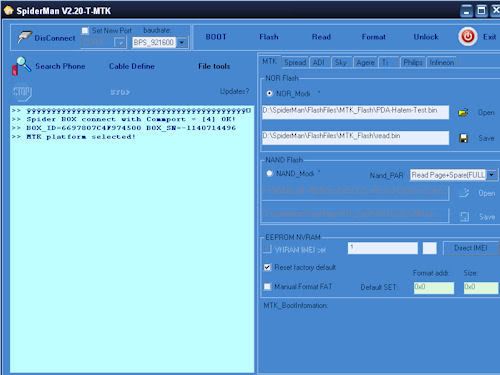This screenshot has height=375, width=500.
Task: Switch to the Ti tab
Action: [x=389, y=62]
